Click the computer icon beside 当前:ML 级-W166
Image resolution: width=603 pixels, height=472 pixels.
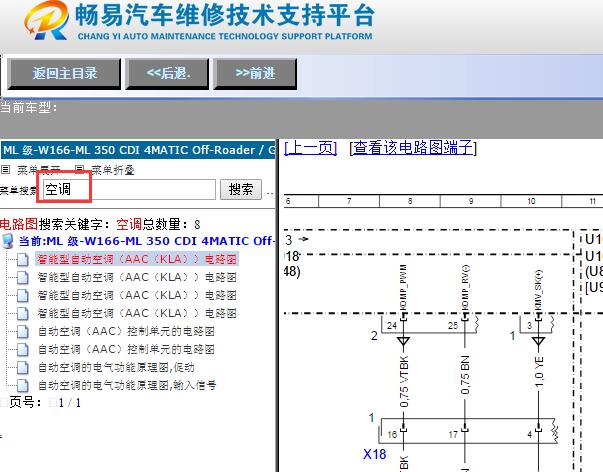[x=8, y=242]
